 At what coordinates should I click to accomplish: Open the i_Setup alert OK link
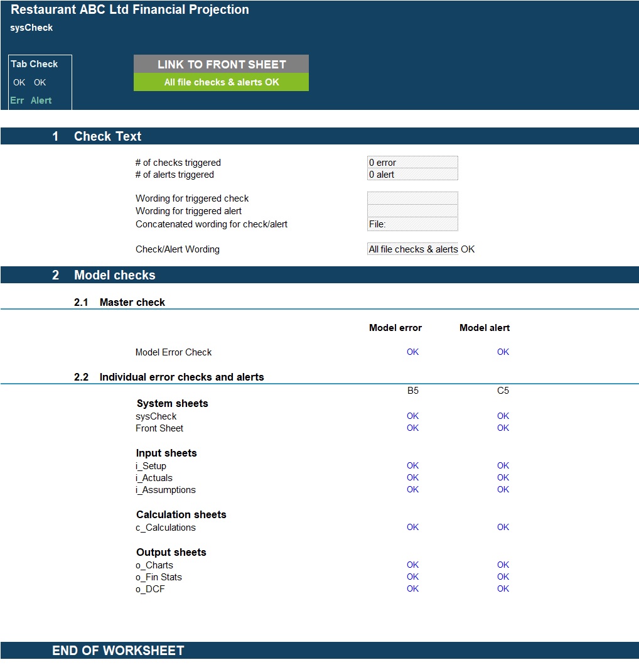(x=503, y=465)
